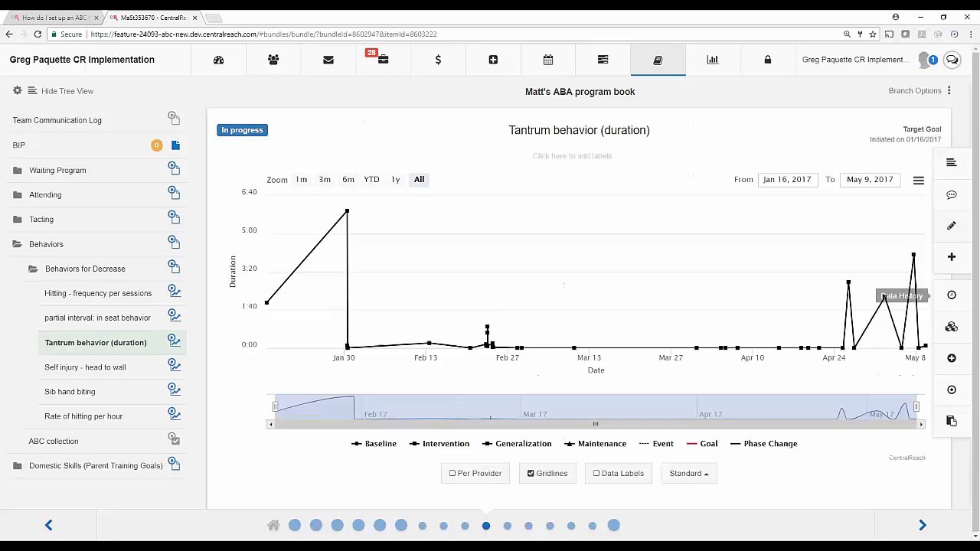The height and width of the screenshot is (551, 980).
Task: Select the 1y zoom range
Action: coord(395,180)
